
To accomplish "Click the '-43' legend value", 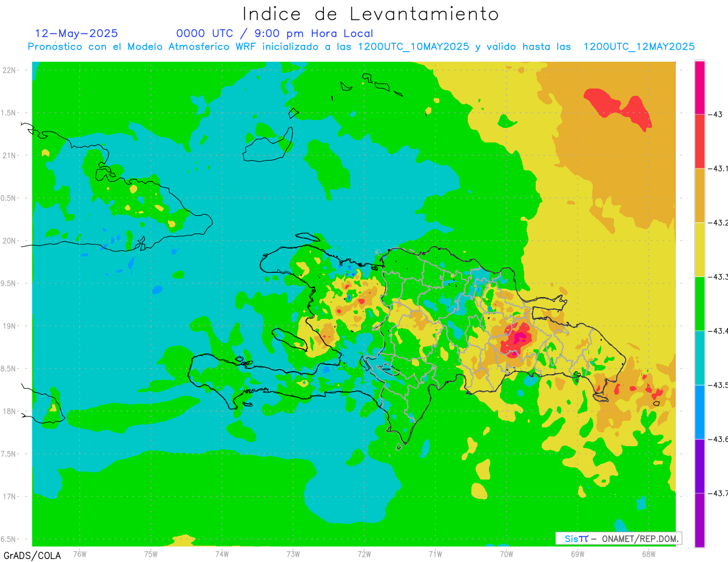I will pos(716,115).
